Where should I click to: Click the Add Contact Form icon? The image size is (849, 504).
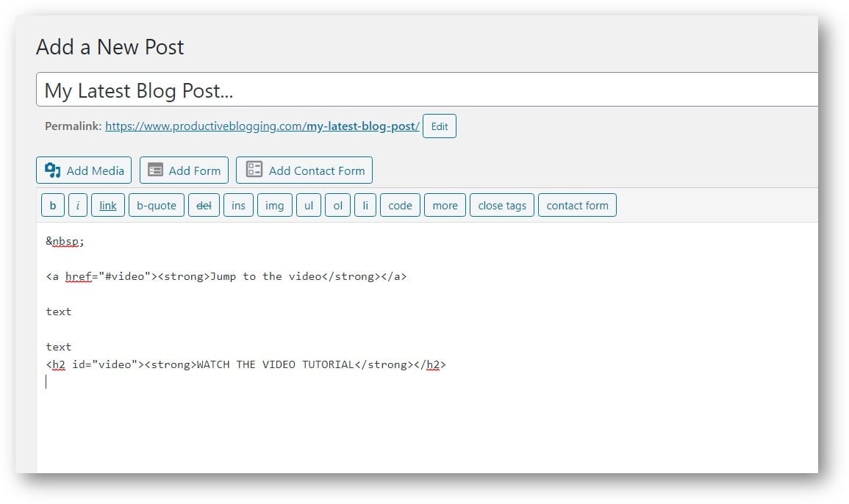click(254, 169)
